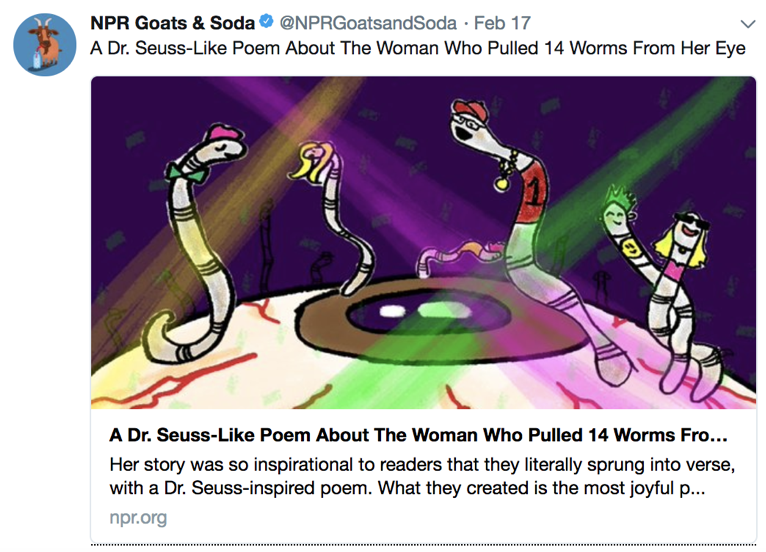This screenshot has height=552, width=766.
Task: Open the Feb 17 timestamp link
Action: point(503,22)
